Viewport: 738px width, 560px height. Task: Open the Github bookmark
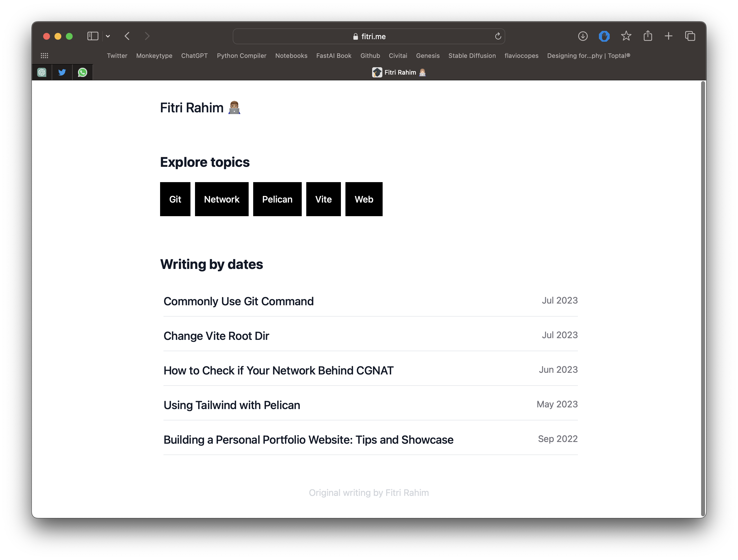coord(370,56)
